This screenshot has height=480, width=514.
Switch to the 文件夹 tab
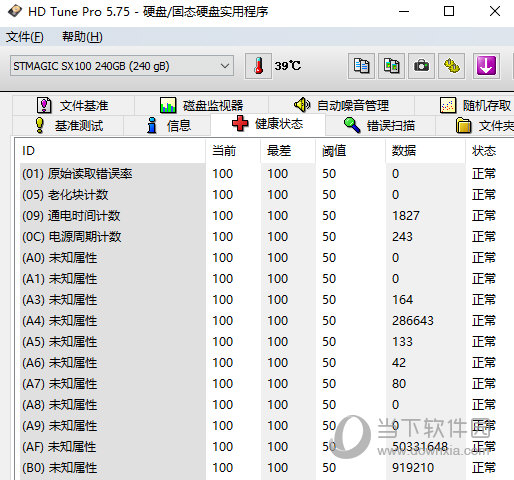point(475,126)
